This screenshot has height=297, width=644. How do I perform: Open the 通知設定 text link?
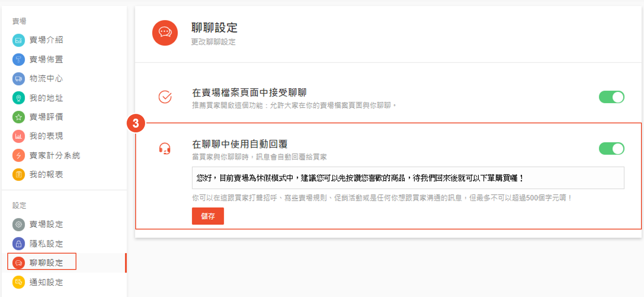pyautogui.click(x=46, y=282)
